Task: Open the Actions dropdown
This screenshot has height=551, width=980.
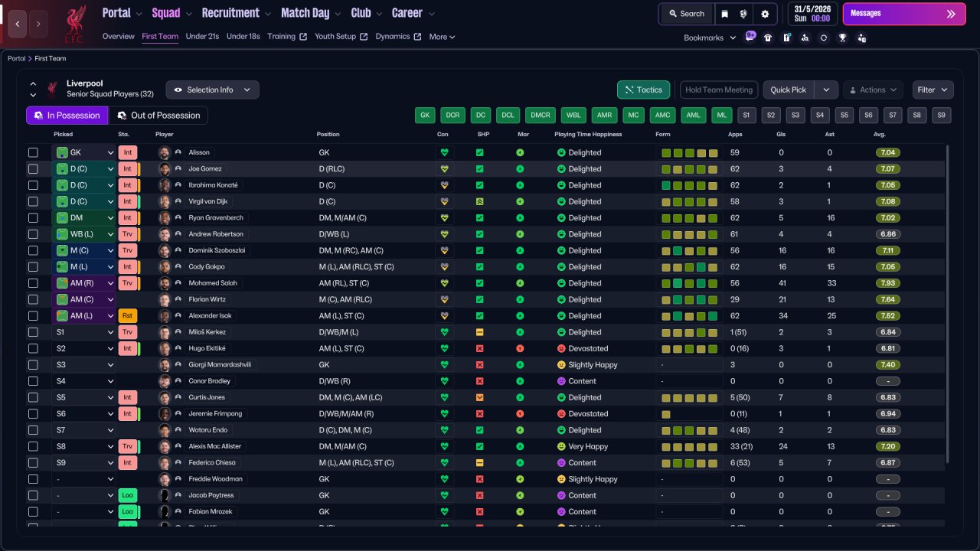Action: pyautogui.click(x=873, y=90)
